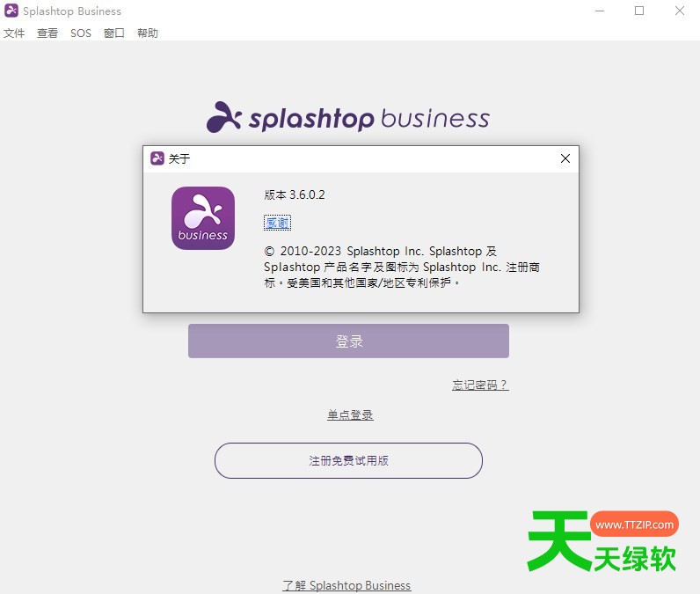This screenshot has height=594, width=700.
Task: Open the 文件 menu
Action: pos(14,33)
